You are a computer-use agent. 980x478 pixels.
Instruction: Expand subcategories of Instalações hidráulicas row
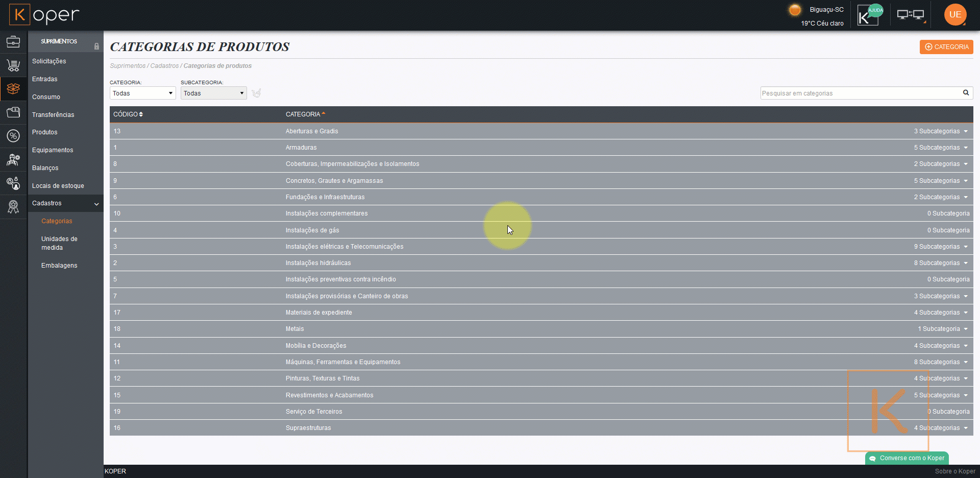point(941,263)
